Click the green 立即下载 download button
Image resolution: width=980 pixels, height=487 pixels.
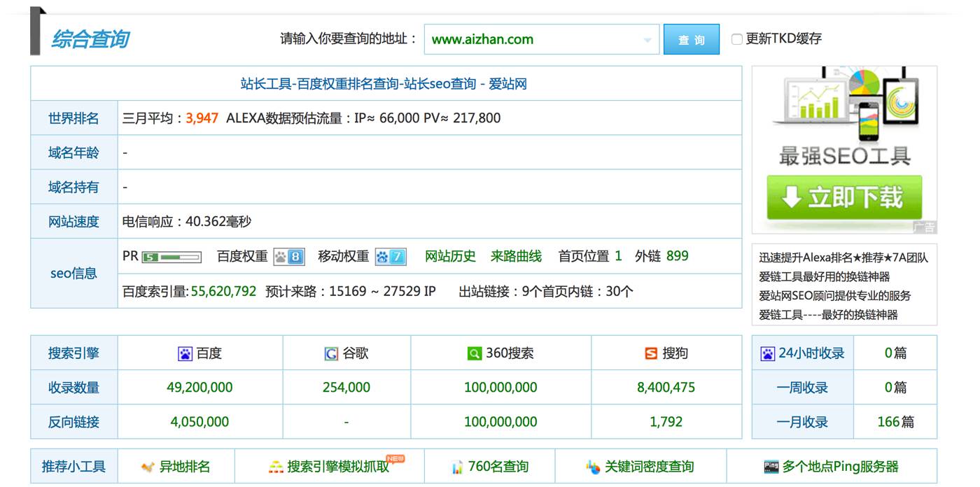(x=843, y=197)
